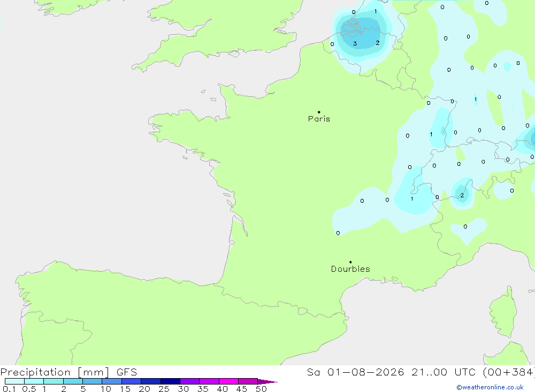Image resolution: width=535 pixels, height=392 pixels.
Task: Pick the 2–5 mm legend swatch
Action: coord(73,381)
